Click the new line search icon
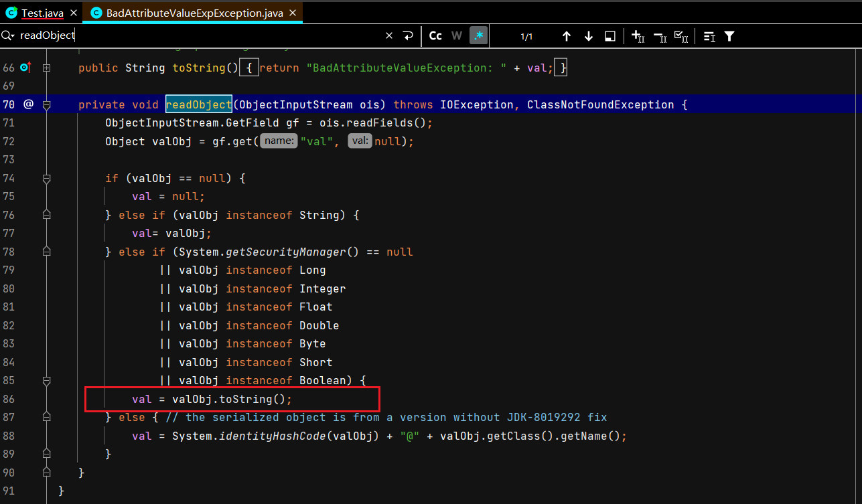862x504 pixels. click(x=408, y=36)
